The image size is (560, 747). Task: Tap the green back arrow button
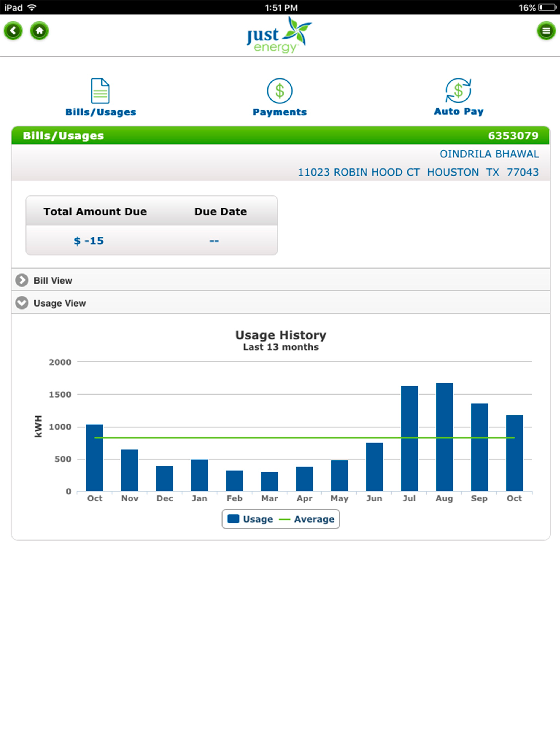click(13, 31)
